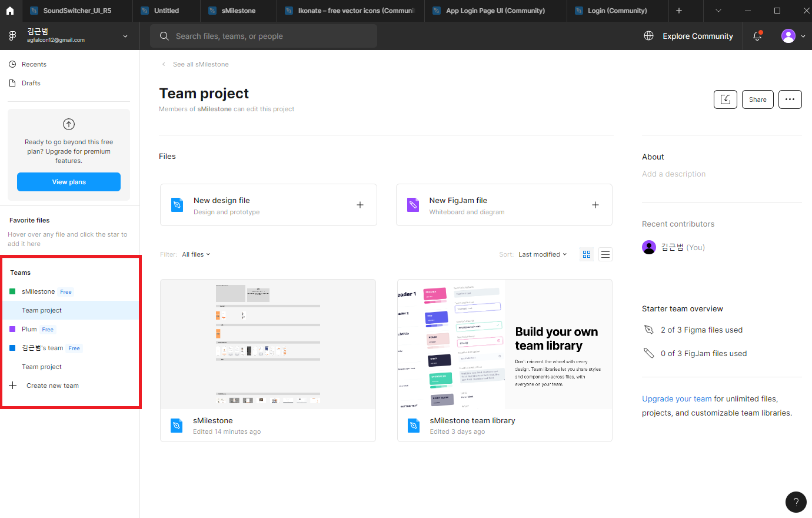Click contributor 김근범 (You) avatar

649,247
